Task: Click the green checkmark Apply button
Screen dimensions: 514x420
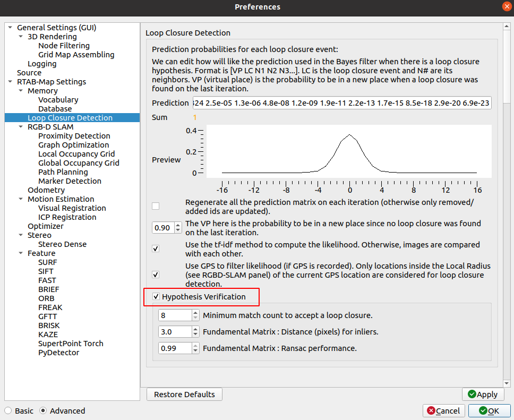Action: pos(483,395)
